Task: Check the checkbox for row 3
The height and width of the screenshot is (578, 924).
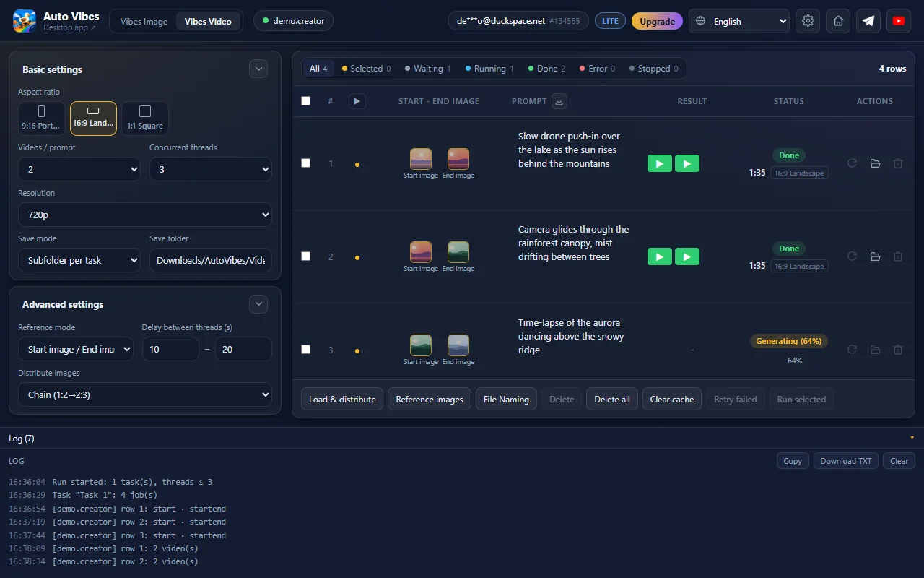Action: pos(305,350)
